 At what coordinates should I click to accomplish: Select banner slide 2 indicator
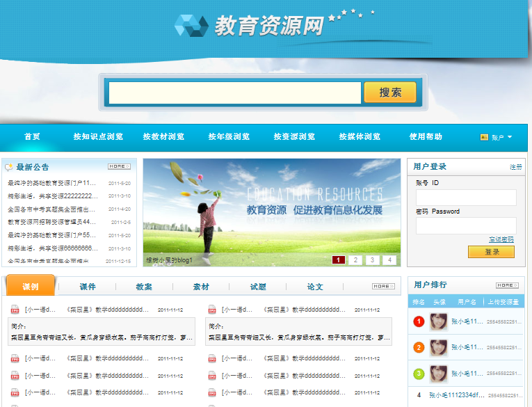[x=355, y=260]
